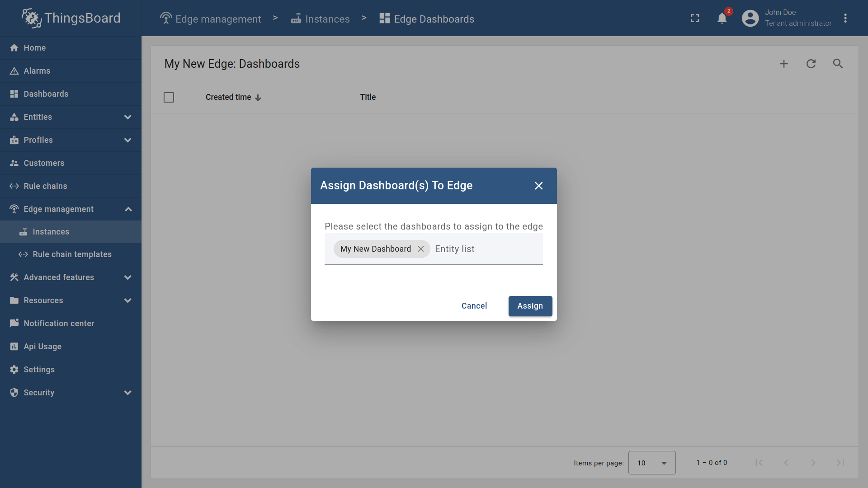The image size is (868, 488).
Task: Check the select-all checkbox in the table header
Action: click(169, 97)
